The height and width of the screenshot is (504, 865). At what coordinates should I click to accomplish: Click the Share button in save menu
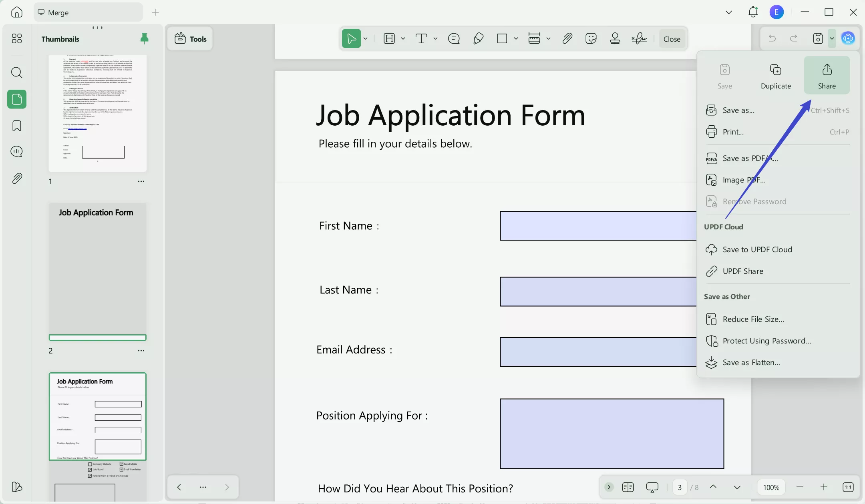point(827,76)
